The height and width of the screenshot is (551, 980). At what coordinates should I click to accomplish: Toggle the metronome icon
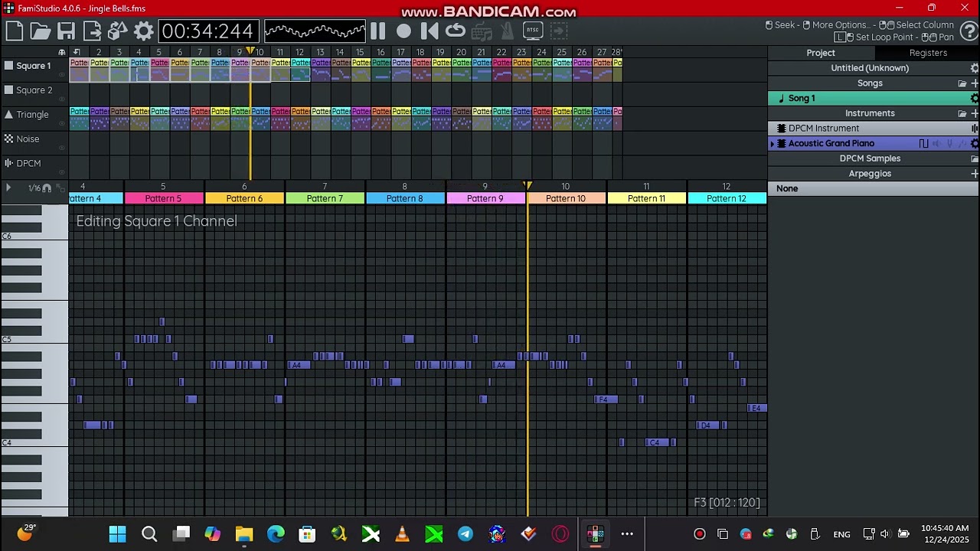[507, 31]
